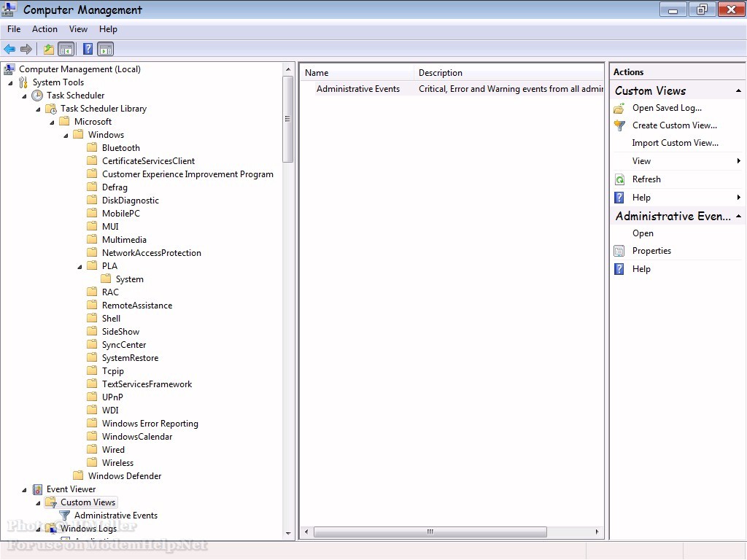This screenshot has width=747, height=560.
Task: Collapse the Task Scheduler Library node
Action: pos(38,109)
